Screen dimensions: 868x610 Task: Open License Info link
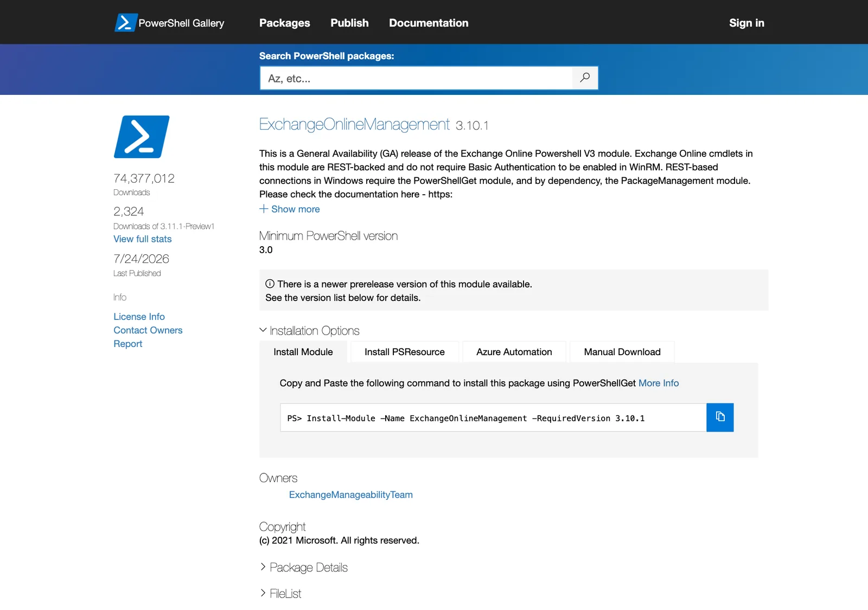click(139, 317)
